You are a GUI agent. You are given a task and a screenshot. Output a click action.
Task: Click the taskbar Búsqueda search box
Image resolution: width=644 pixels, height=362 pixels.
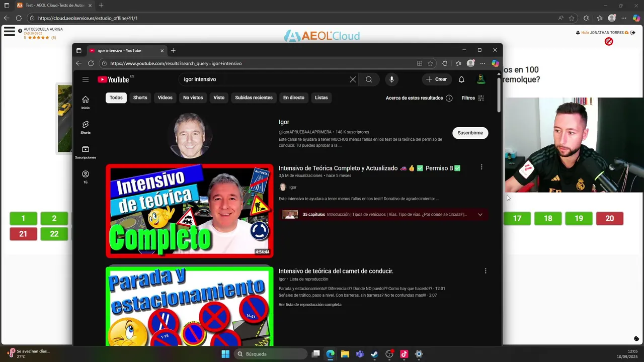271,354
